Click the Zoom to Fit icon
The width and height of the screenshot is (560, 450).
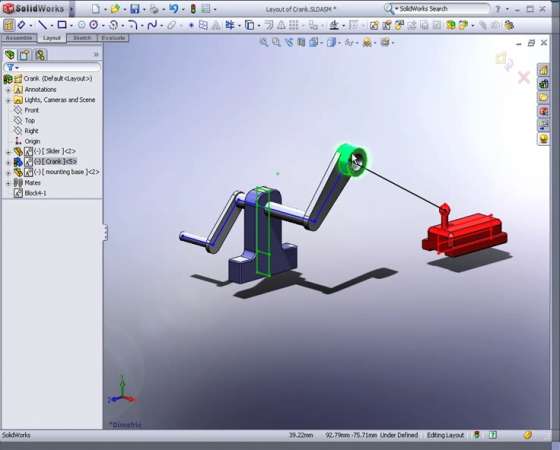(264, 42)
